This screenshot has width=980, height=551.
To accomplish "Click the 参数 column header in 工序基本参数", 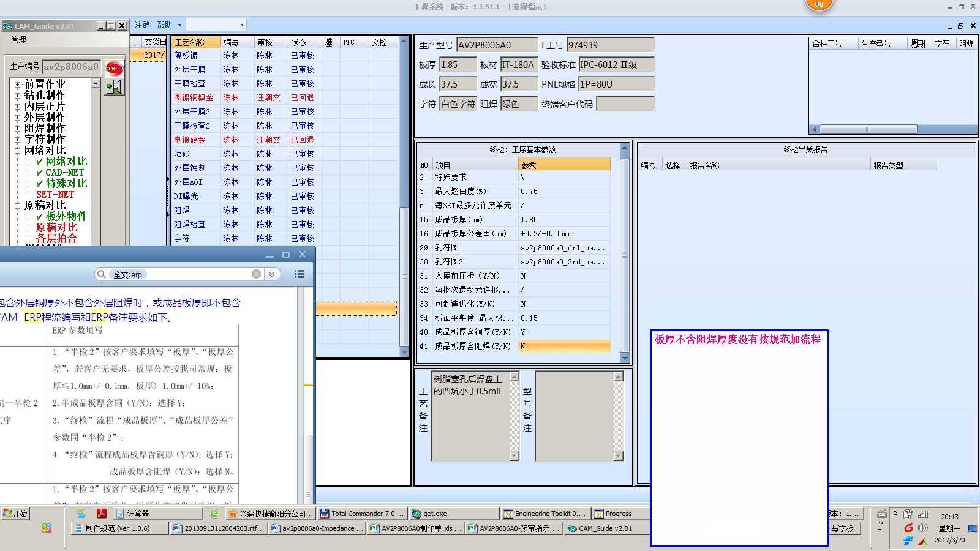I will point(565,165).
